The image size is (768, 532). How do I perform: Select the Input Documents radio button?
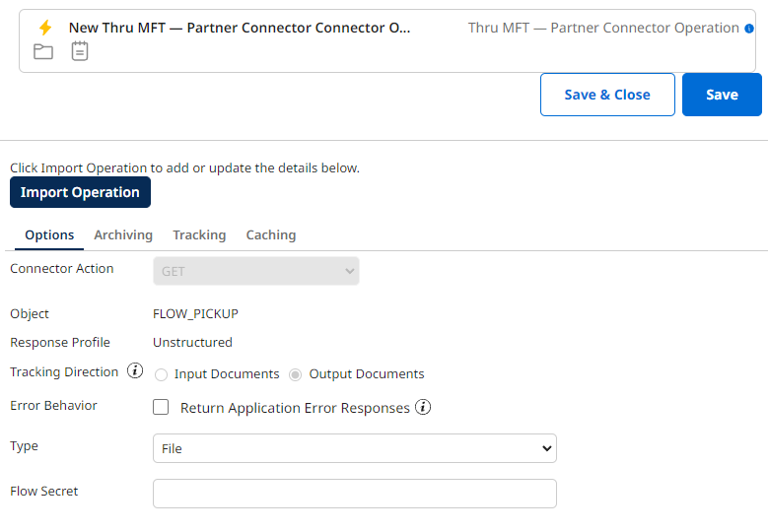point(161,374)
